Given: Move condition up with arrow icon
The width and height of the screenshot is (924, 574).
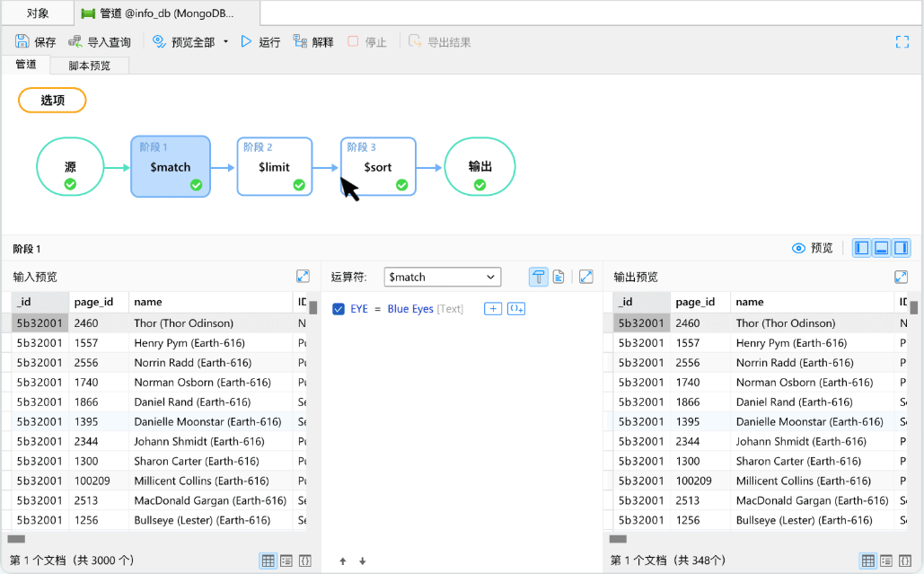Looking at the screenshot, I should (343, 561).
